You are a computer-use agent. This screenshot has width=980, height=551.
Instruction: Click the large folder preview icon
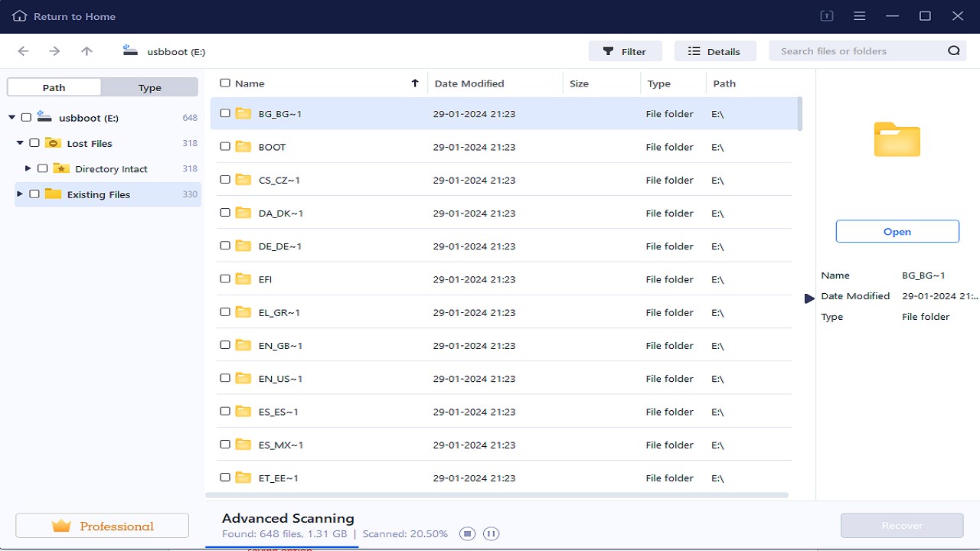[x=897, y=139]
